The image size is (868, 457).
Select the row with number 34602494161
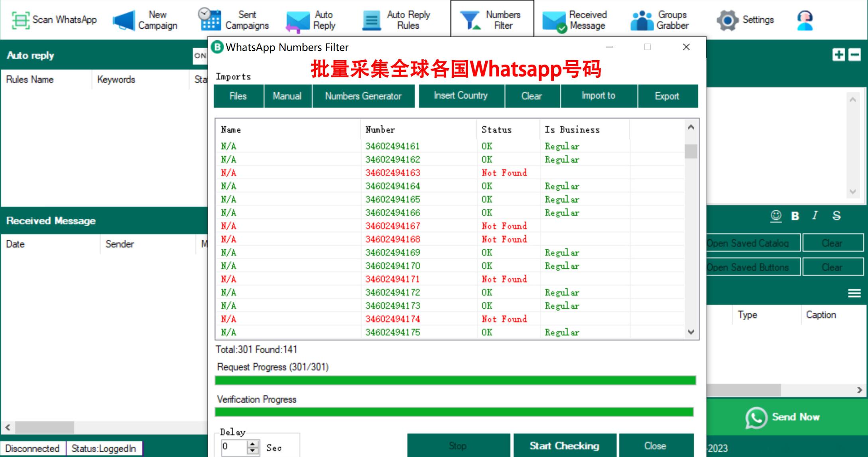(x=450, y=146)
